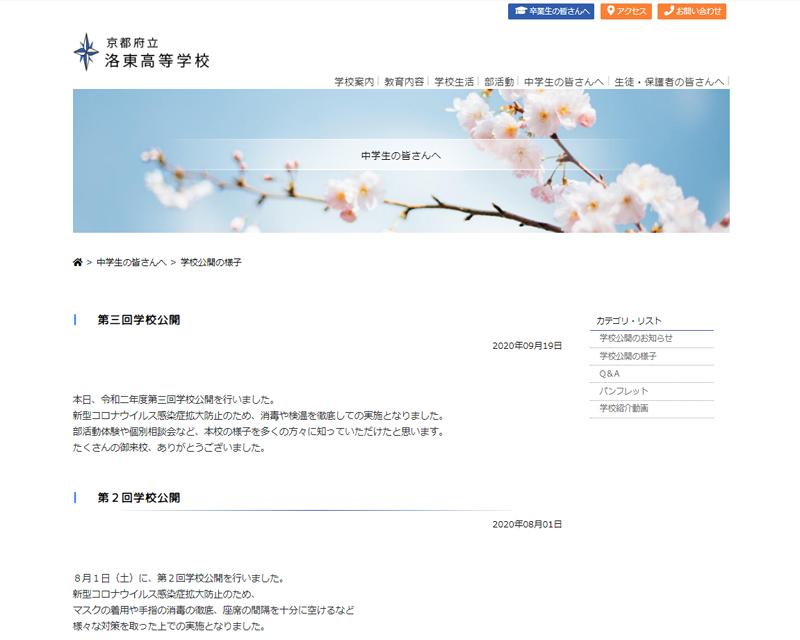This screenshot has width=800, height=640.
Task: Click the home icon in breadcrumb
Action: coord(78,262)
